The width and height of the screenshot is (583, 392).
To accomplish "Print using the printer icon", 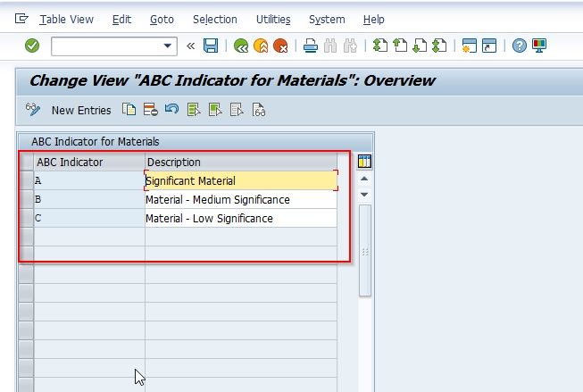I will coord(311,46).
